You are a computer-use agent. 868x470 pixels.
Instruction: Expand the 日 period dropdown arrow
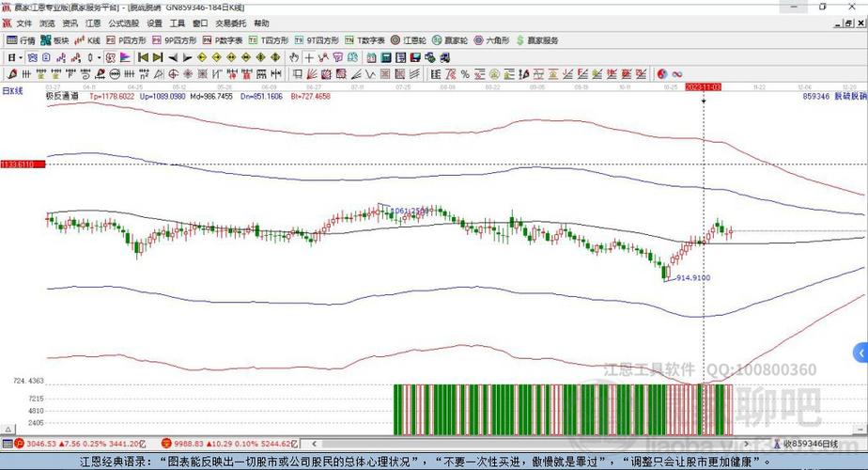(21, 57)
